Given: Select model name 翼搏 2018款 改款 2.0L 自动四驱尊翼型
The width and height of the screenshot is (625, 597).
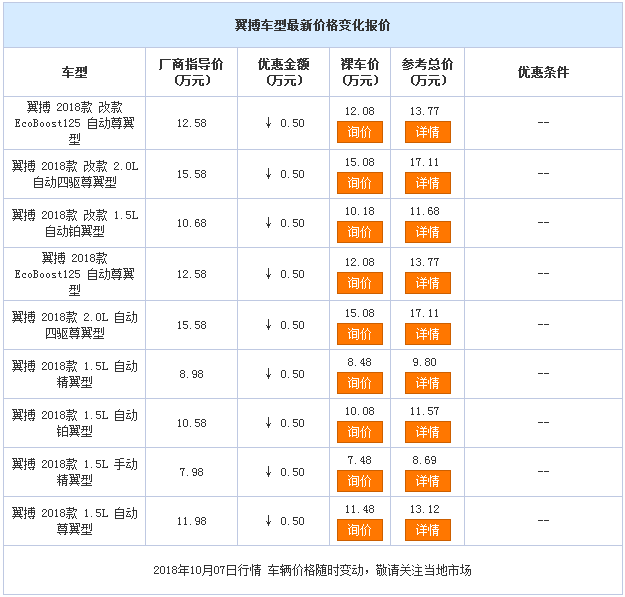Looking at the screenshot, I should [75, 174].
